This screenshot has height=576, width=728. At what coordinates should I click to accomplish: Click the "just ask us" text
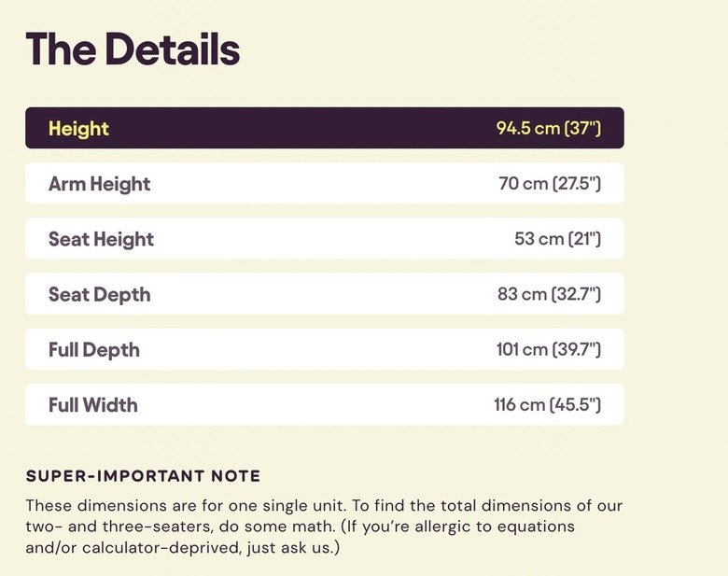pyautogui.click(x=280, y=547)
